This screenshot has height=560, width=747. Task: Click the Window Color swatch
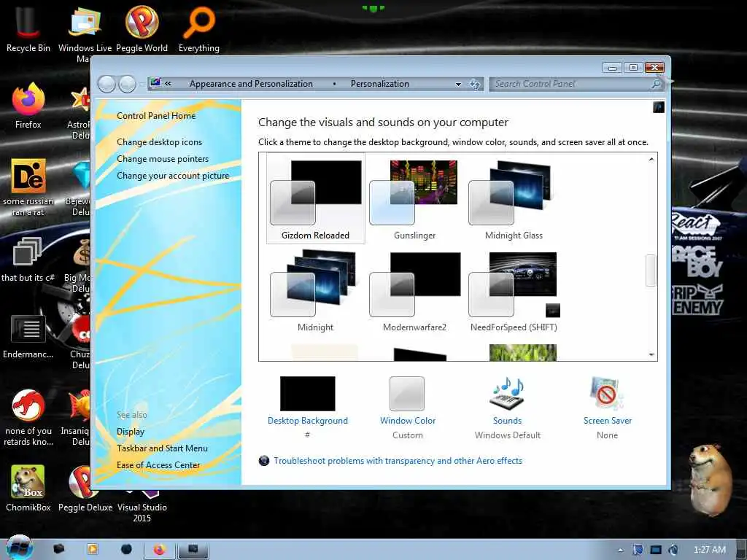(x=407, y=393)
